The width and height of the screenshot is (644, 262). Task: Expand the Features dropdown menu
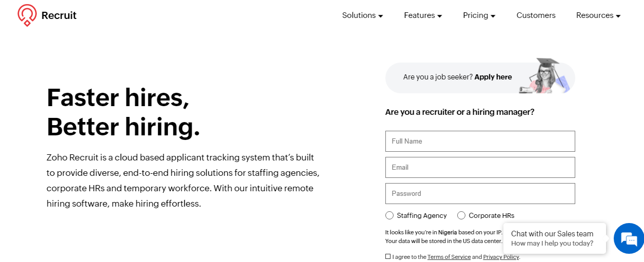(x=423, y=15)
